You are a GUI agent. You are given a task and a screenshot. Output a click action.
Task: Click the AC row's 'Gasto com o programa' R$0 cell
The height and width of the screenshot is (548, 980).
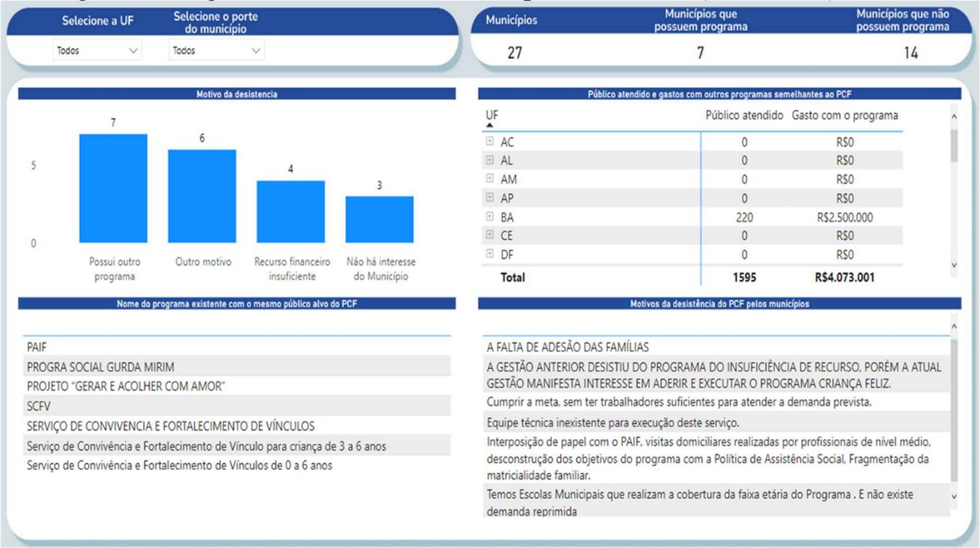click(x=845, y=142)
